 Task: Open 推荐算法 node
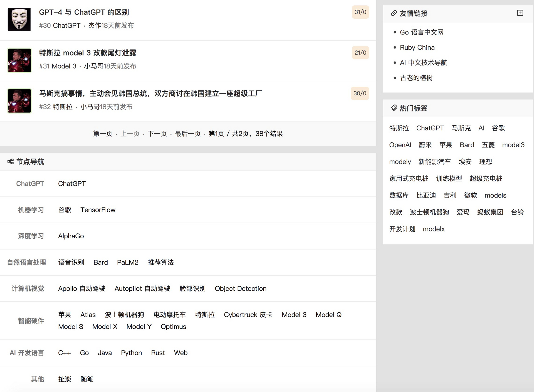pos(161,262)
